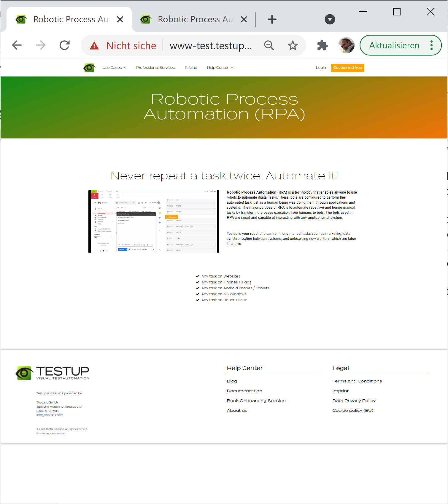Open Terms and Conditions link
The height and width of the screenshot is (504, 448).
357,381
